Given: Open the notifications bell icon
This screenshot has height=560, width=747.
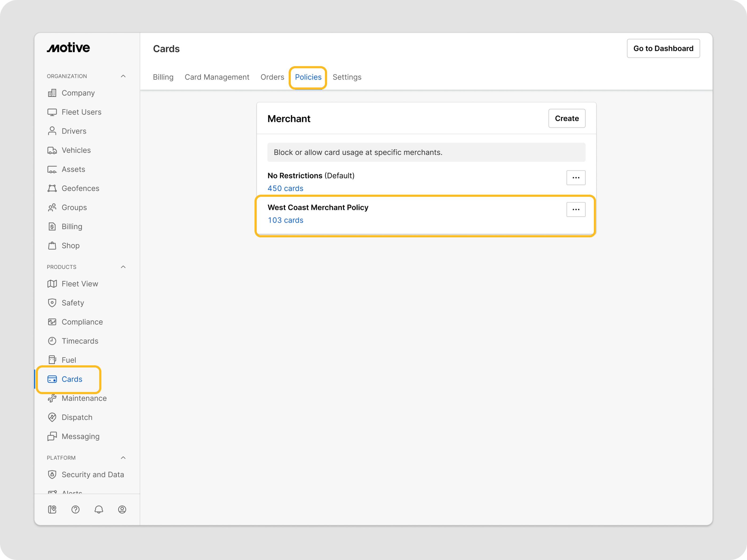Looking at the screenshot, I should pyautogui.click(x=99, y=509).
